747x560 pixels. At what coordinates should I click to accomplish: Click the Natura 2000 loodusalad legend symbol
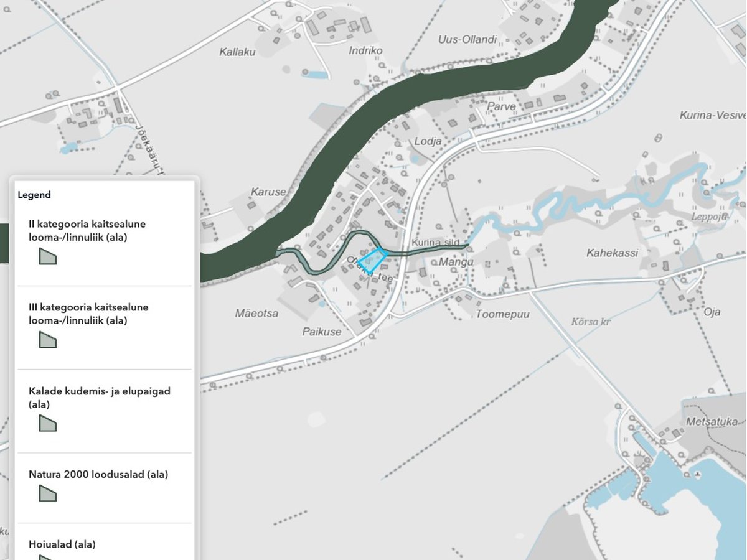tap(48, 493)
